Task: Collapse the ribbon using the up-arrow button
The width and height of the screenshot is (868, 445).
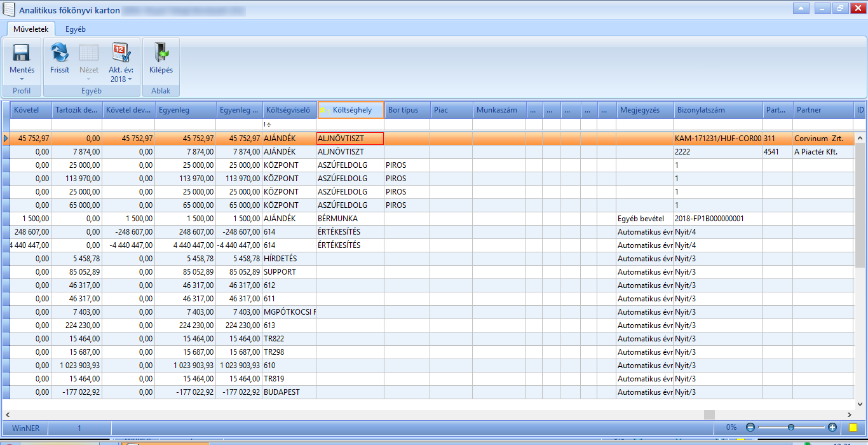Action: click(x=801, y=8)
